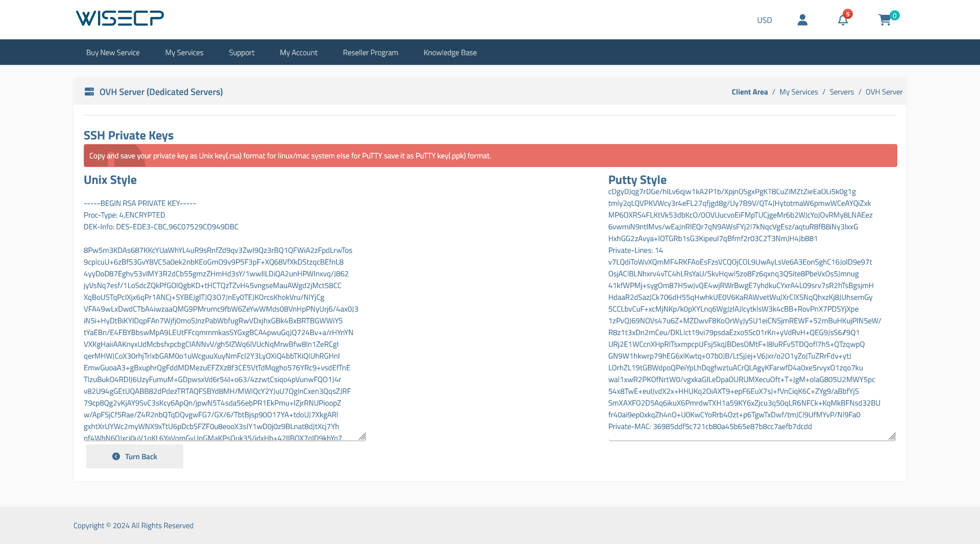The width and height of the screenshot is (980, 544).
Task: Go to My Services breadcrumb link
Action: coord(798,92)
